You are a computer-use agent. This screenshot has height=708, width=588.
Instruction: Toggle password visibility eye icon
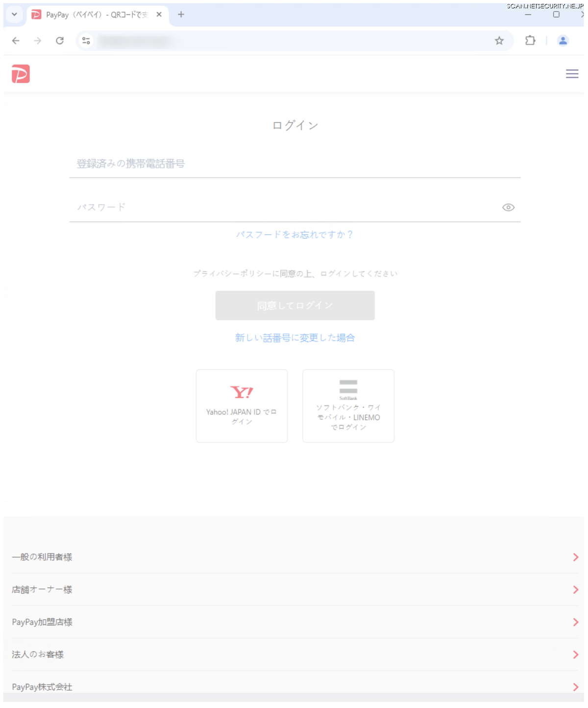click(508, 207)
